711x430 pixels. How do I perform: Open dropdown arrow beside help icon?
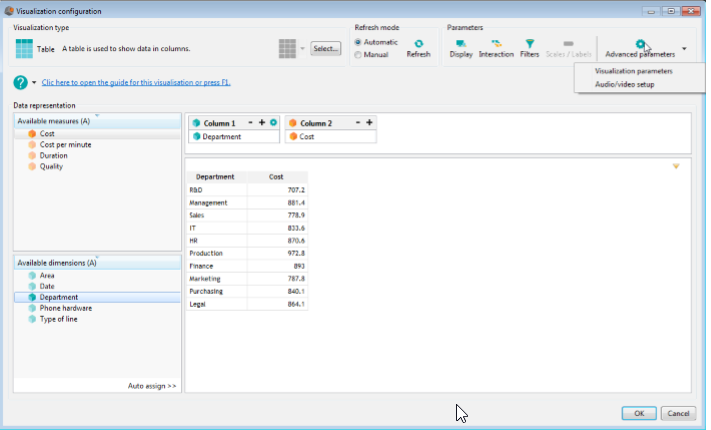click(34, 83)
